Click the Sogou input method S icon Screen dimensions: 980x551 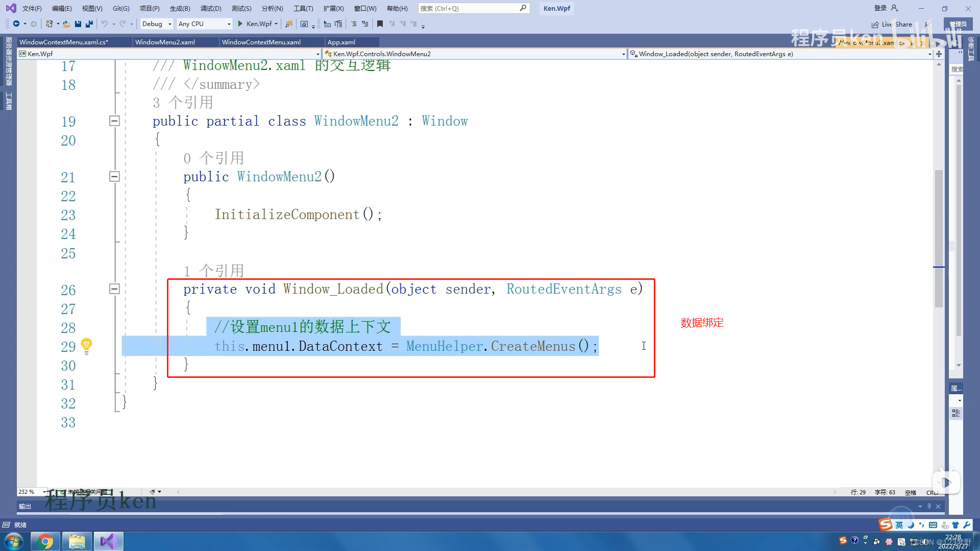point(885,524)
